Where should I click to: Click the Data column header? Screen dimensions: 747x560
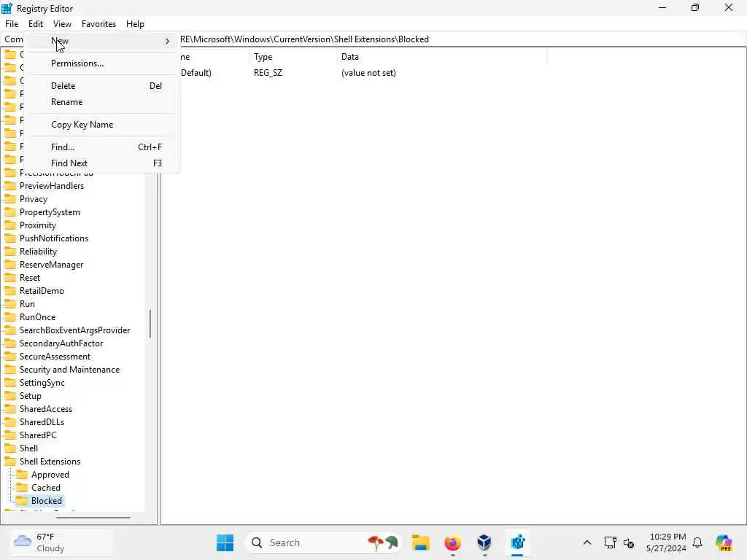click(x=441, y=57)
